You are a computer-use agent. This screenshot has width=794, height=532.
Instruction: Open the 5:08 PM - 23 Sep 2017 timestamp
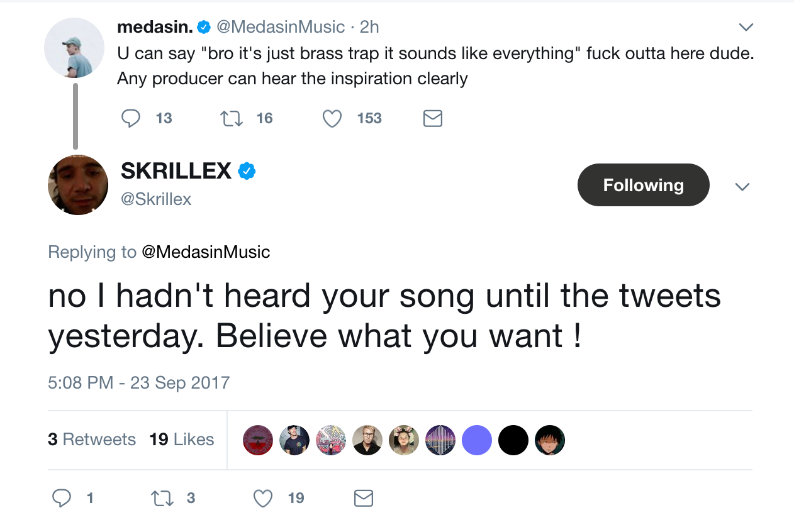[x=139, y=382]
